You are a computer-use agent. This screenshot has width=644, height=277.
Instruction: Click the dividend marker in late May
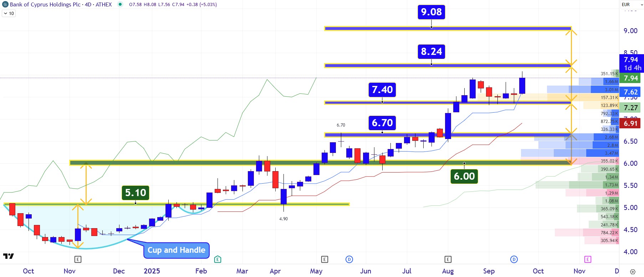(349, 259)
